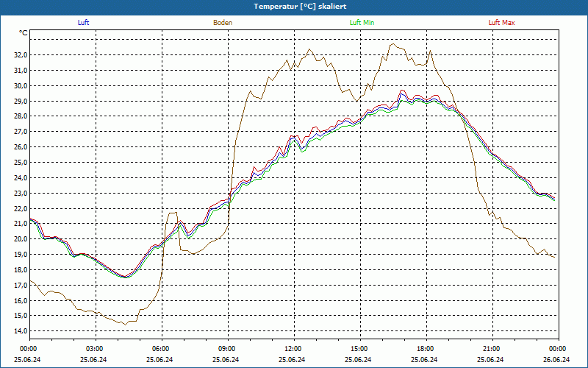Click the 14,0 y-axis value
588x368 pixels.
tap(21, 331)
